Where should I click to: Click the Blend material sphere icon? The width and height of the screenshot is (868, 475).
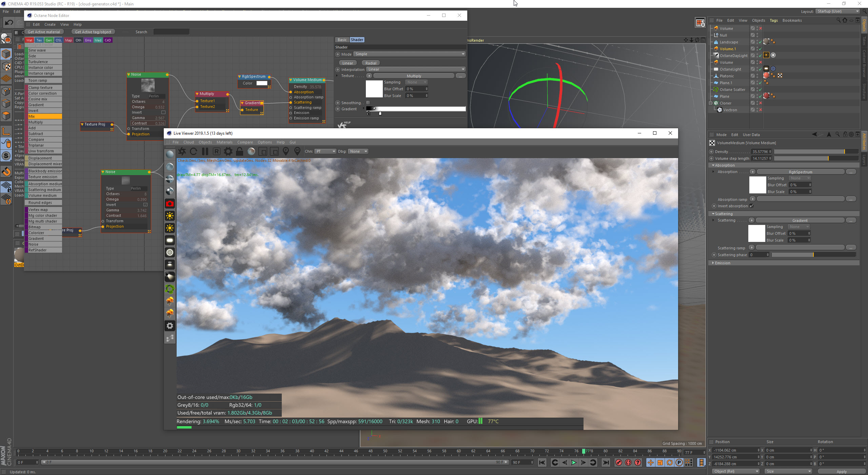pos(170,179)
